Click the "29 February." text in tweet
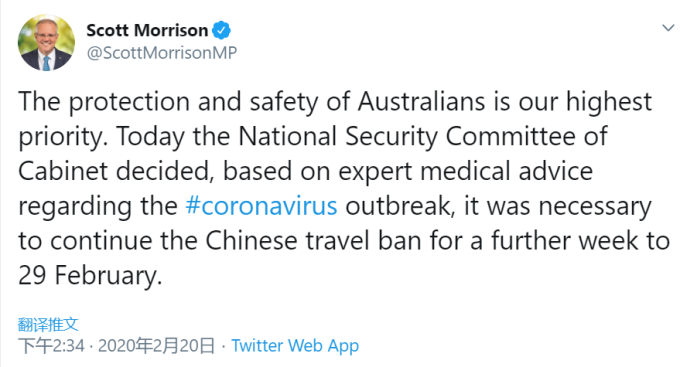Image resolution: width=680 pixels, height=367 pixels. 90,275
